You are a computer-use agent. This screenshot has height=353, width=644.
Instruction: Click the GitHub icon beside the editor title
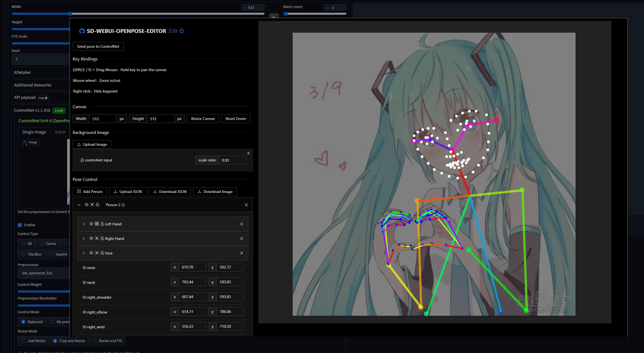click(x=82, y=31)
